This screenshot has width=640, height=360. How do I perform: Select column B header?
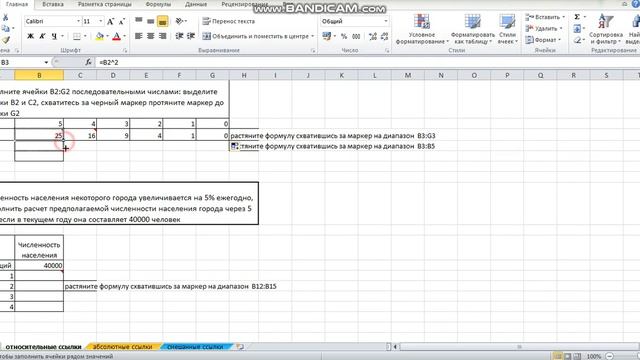click(39, 75)
